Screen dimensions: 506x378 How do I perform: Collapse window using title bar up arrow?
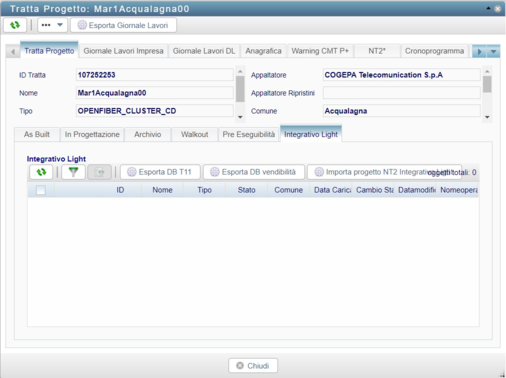click(x=488, y=8)
